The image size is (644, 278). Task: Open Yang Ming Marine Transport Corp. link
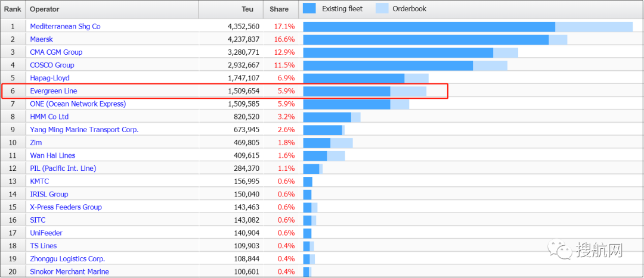tap(83, 130)
